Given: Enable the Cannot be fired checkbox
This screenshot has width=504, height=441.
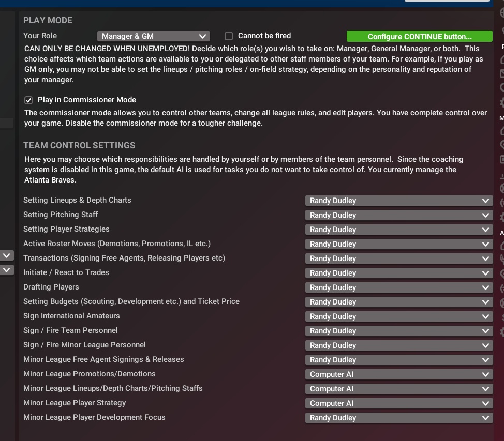Looking at the screenshot, I should (x=229, y=36).
